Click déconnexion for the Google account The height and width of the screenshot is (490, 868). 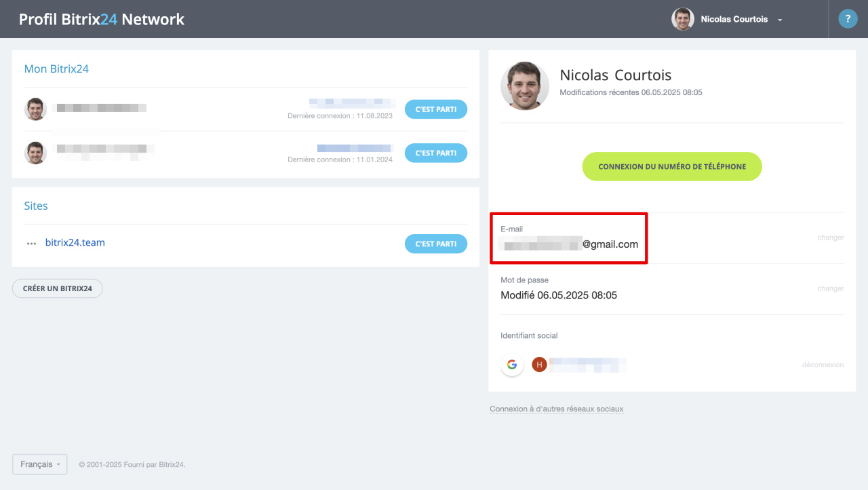click(x=823, y=364)
